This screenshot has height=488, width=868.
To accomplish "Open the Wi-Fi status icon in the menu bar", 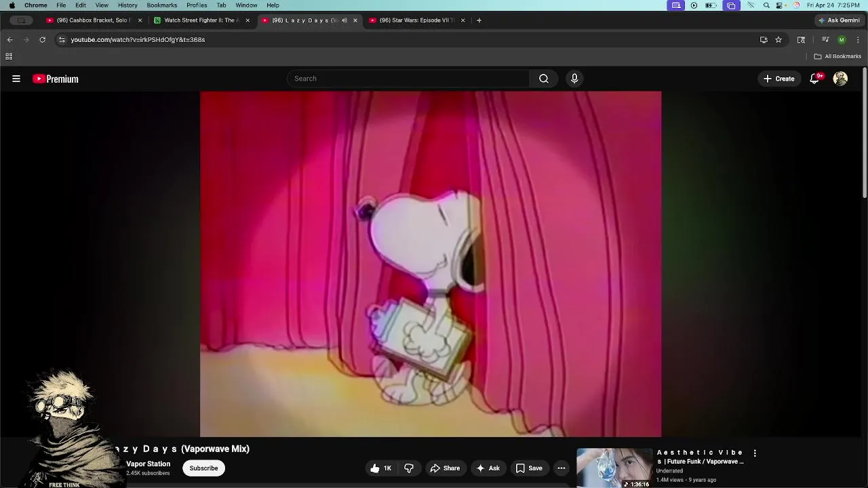I will click(751, 5).
